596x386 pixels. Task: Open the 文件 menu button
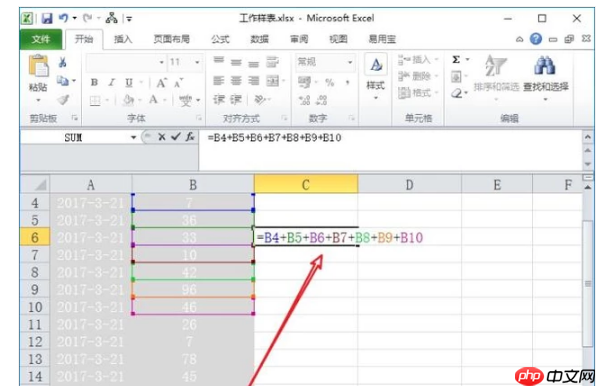tap(41, 39)
